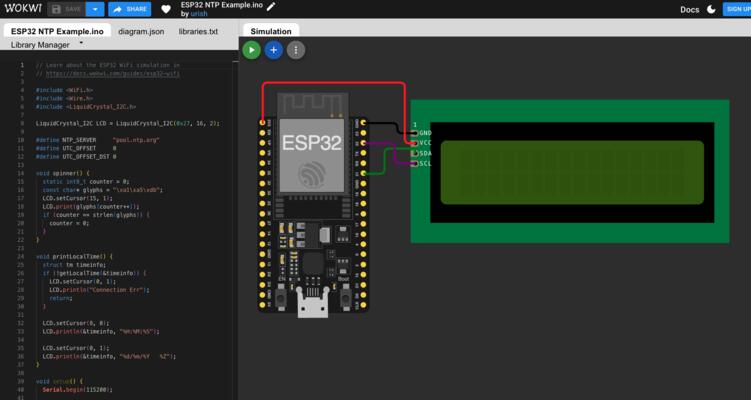
Task: Click the ESP32 EN button
Action: [x=281, y=297]
